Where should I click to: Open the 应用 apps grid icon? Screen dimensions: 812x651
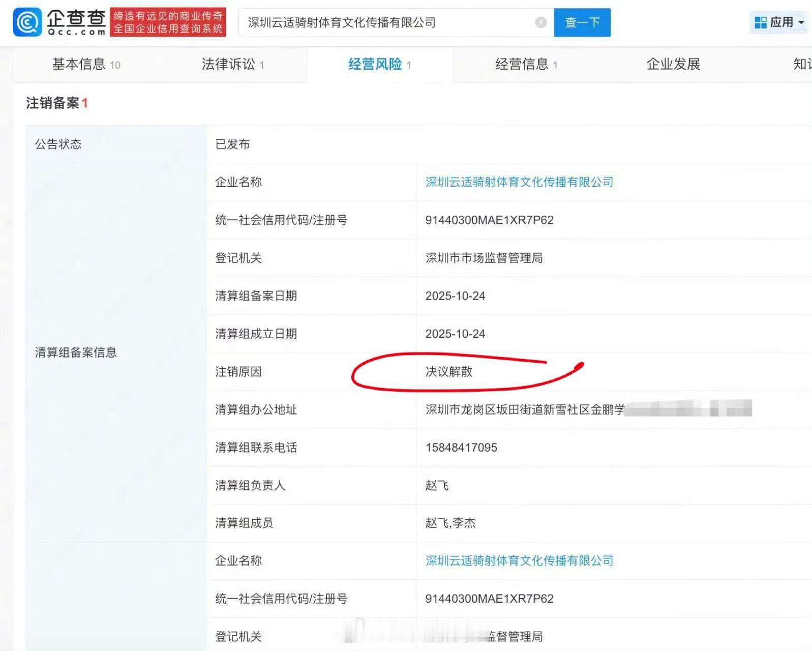pos(761,22)
